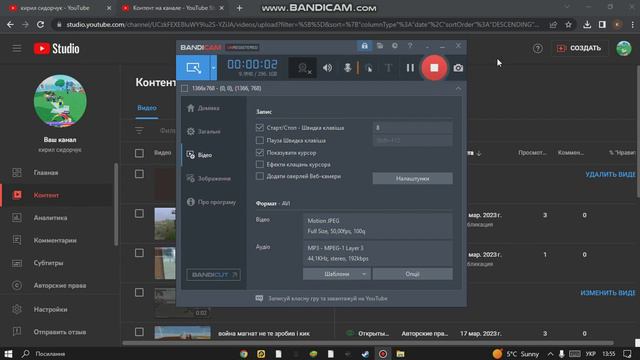Open the Шаблони dropdown
Screen dimensions: 640x360
point(337,274)
